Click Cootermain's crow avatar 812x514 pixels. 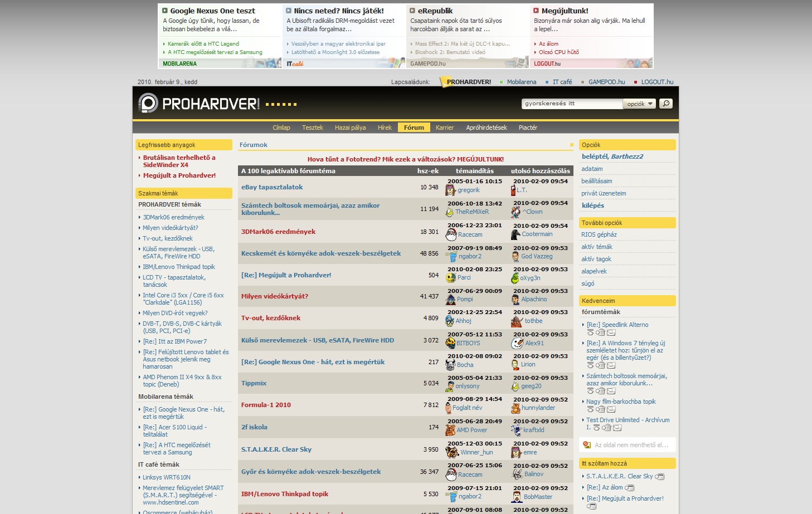(x=516, y=234)
